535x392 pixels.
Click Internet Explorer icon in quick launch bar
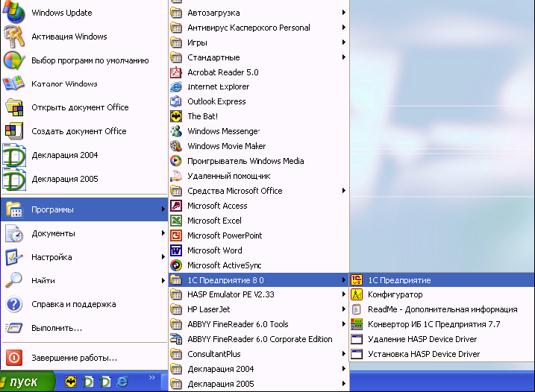click(x=122, y=382)
